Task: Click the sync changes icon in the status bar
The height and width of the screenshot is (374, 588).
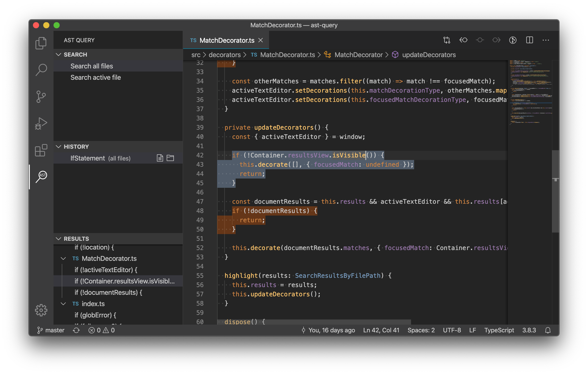Action: [76, 330]
